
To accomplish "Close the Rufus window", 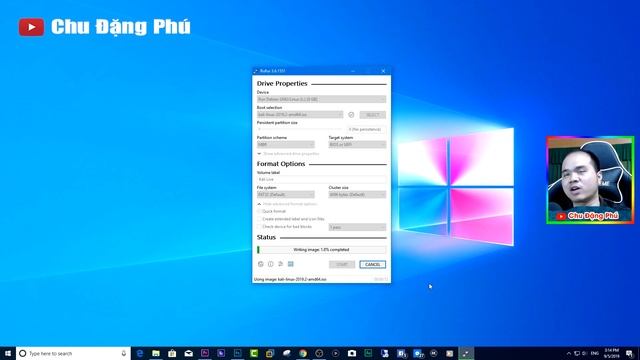I will click(x=383, y=71).
